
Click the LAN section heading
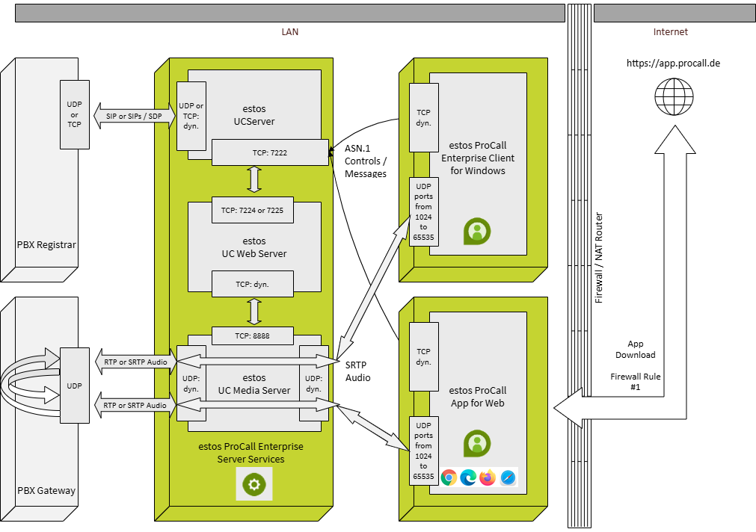289,32
